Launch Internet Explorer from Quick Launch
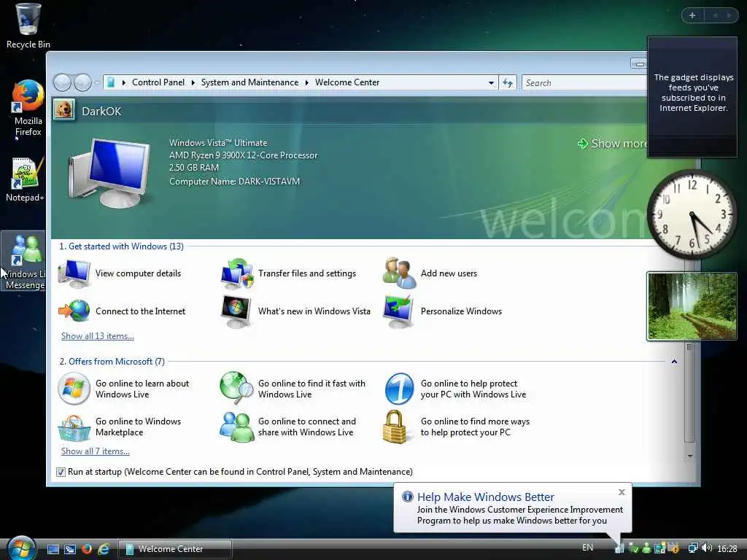Image resolution: width=747 pixels, height=560 pixels. pos(104,549)
